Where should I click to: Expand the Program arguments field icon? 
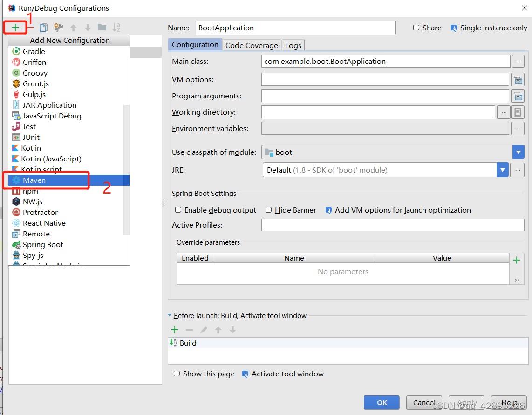(518, 96)
